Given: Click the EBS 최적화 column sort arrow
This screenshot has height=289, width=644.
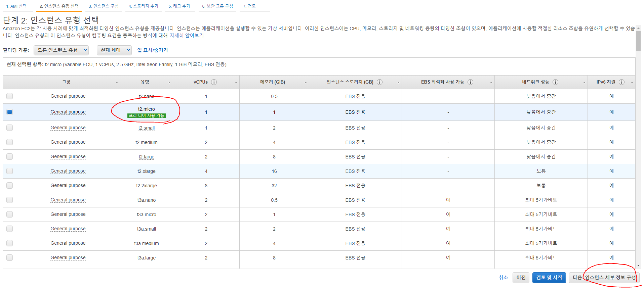Looking at the screenshot, I should [x=491, y=83].
